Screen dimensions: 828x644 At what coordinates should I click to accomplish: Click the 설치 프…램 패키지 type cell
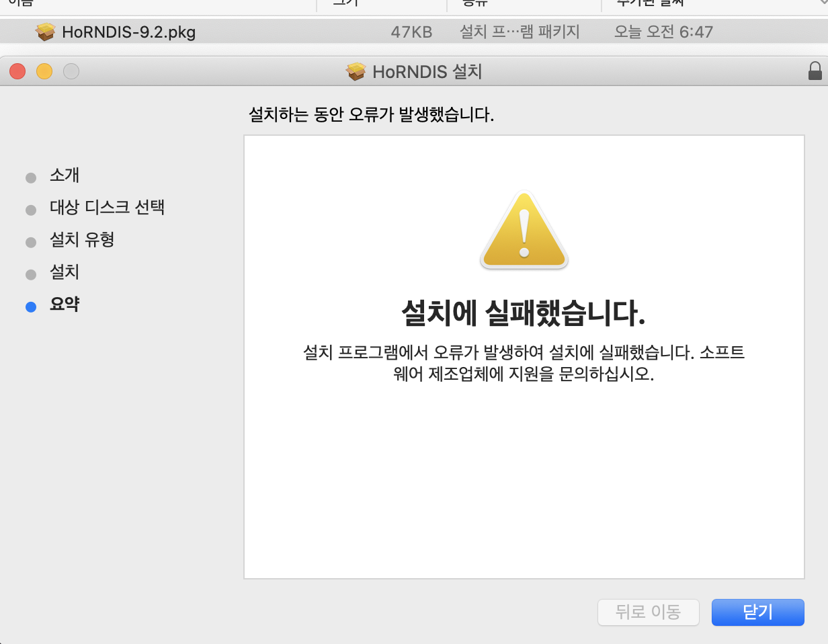[520, 32]
